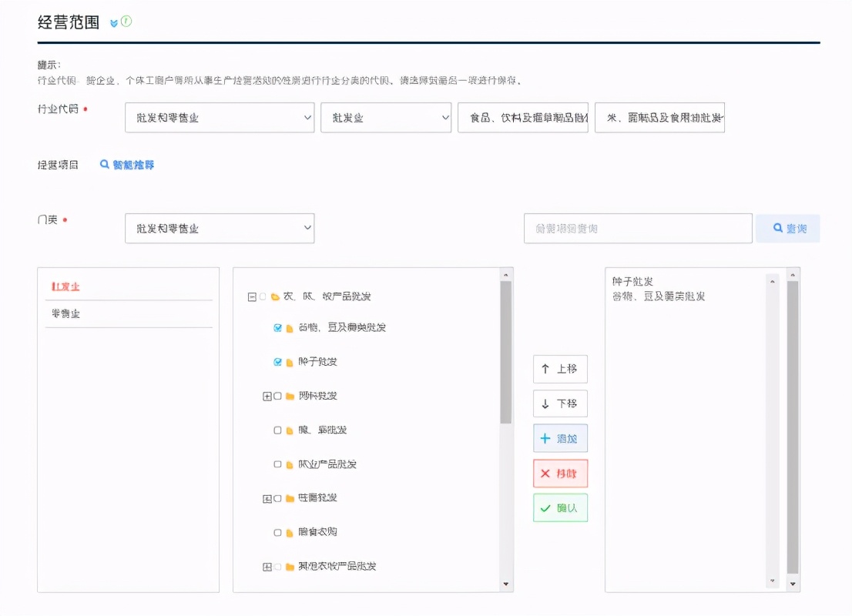The image size is (852, 616).
Task: Click folder icon of 林业产品批发 tree row
Action: click(x=290, y=464)
